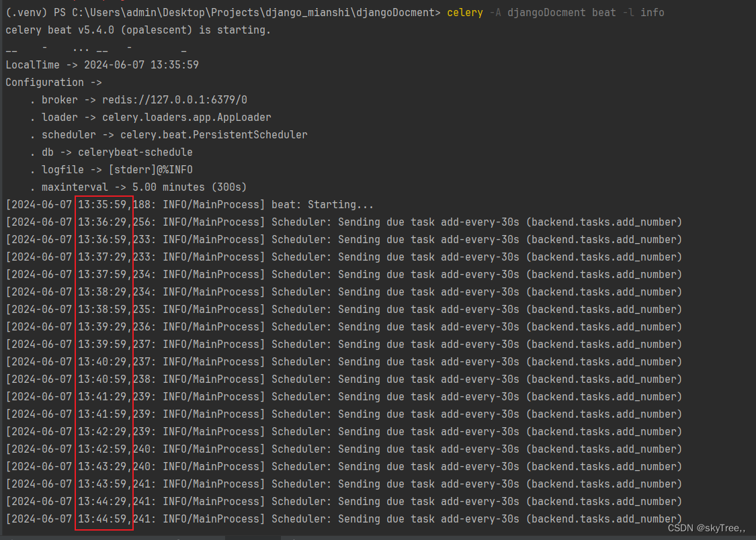Click the 'db -> celerybeat-schedule' line
Screen dimensions: 756x540
coord(112,152)
